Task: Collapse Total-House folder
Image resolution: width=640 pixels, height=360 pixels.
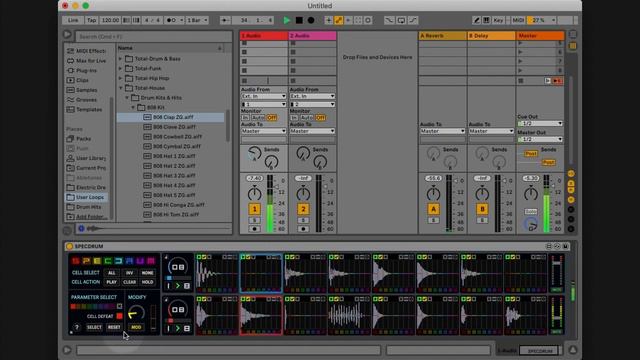Action: [120, 88]
